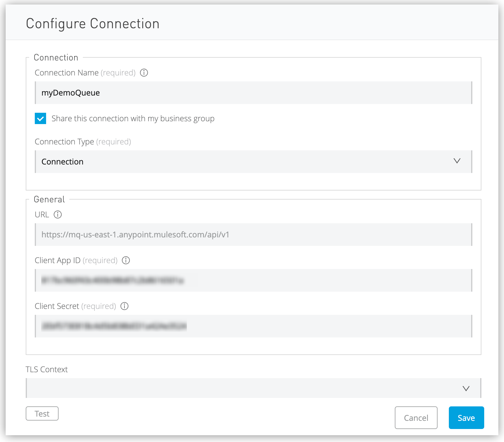
Task: Click the Connection Name info icon
Action: coord(144,73)
